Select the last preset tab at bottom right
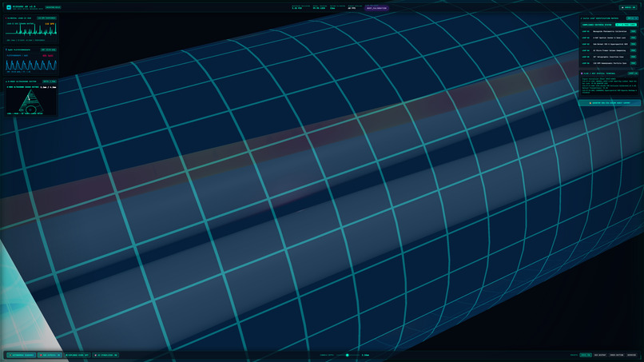The height and width of the screenshot is (362, 644). coord(631,355)
